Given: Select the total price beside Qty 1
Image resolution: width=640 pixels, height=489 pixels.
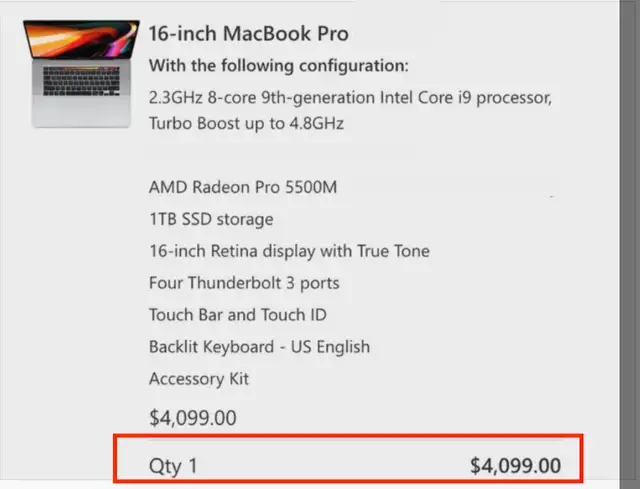Looking at the screenshot, I should coord(515,465).
